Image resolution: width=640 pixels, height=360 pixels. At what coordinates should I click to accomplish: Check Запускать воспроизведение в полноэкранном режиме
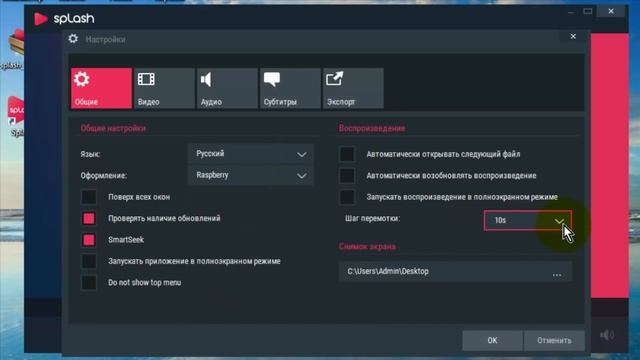coord(347,197)
